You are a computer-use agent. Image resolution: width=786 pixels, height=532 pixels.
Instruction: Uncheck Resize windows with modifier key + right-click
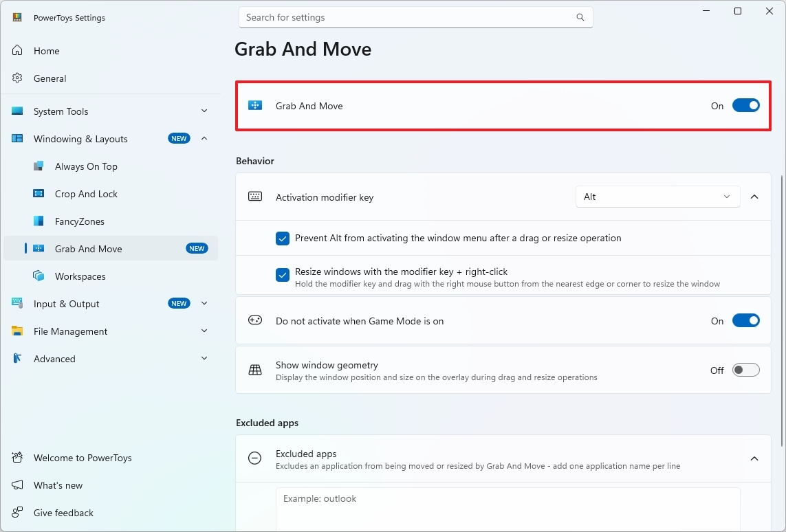point(282,275)
